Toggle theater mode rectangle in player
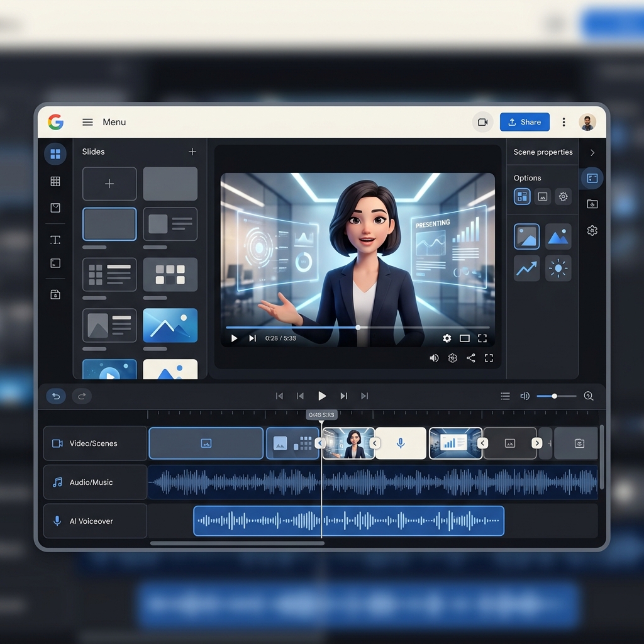The image size is (644, 644). click(x=465, y=338)
